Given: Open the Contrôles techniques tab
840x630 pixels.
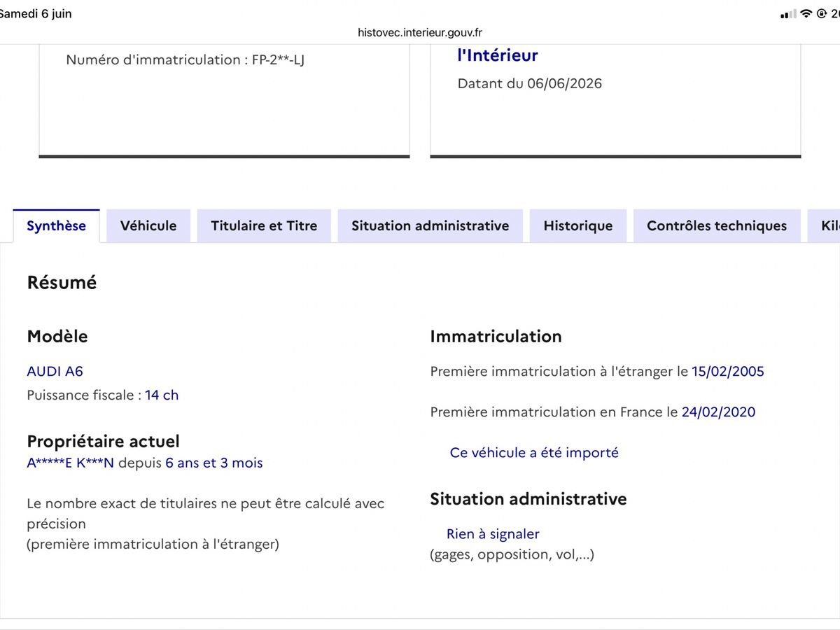Looking at the screenshot, I should pos(717,225).
